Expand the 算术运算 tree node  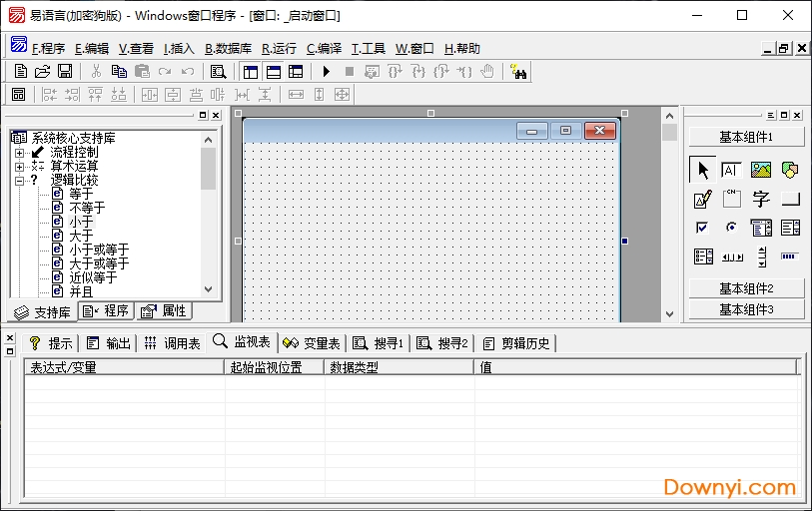tap(19, 167)
